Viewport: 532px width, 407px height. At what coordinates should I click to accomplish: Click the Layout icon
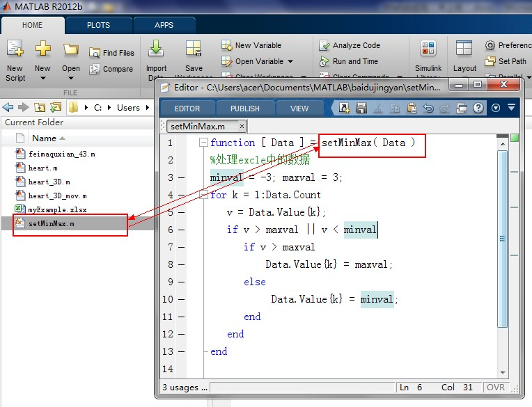(464, 48)
